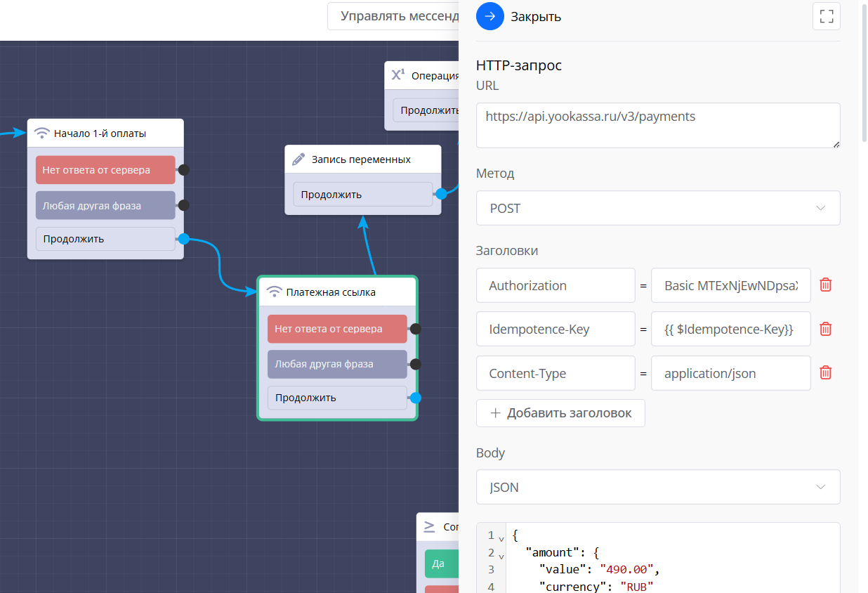Image resolution: width=868 pixels, height=593 pixels.
Task: Expand side panel to fullscreen
Action: point(826,16)
